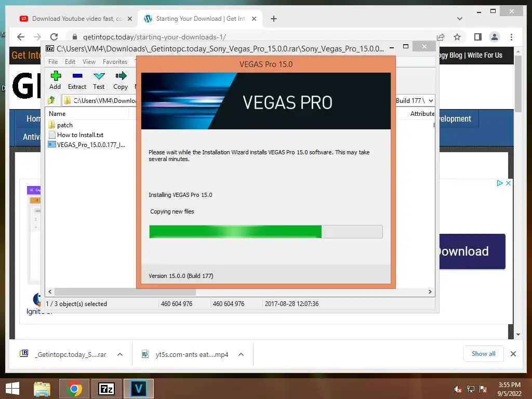
Task: Open the Favorites menu in 7-Zip
Action: (115, 62)
